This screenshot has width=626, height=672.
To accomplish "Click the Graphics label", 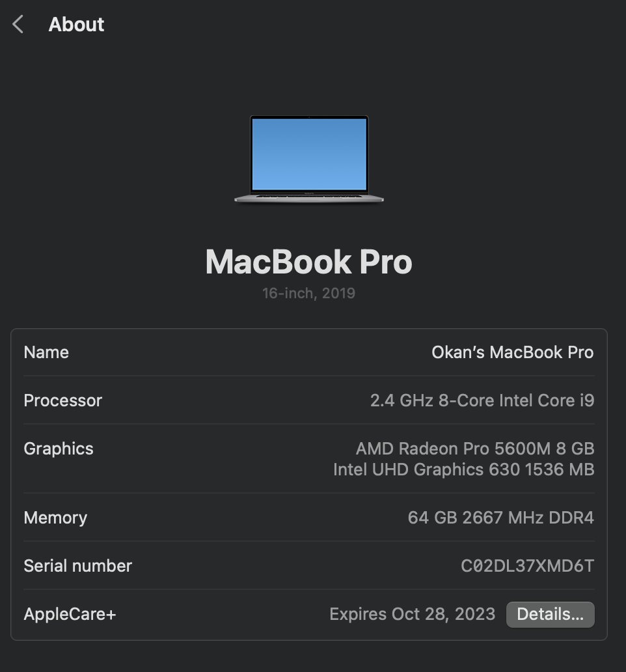I will pos(59,449).
